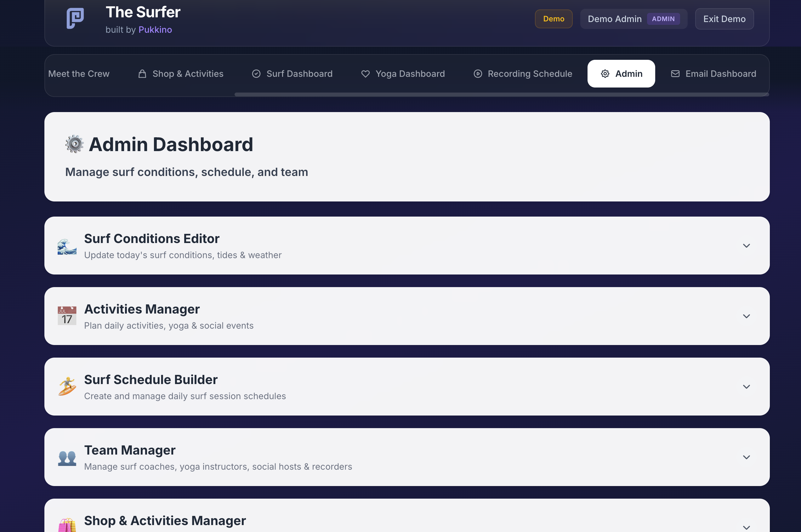The width and height of the screenshot is (801, 532).
Task: Click the Demo badge indicator
Action: 553,19
